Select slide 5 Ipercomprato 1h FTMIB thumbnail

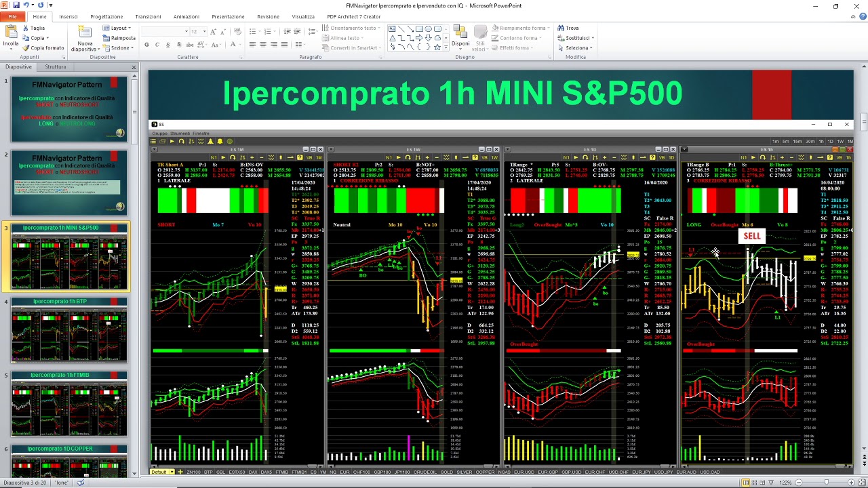(x=68, y=404)
